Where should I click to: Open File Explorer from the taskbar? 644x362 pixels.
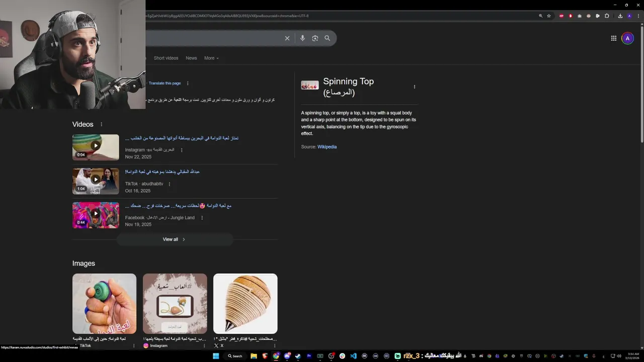(254, 356)
